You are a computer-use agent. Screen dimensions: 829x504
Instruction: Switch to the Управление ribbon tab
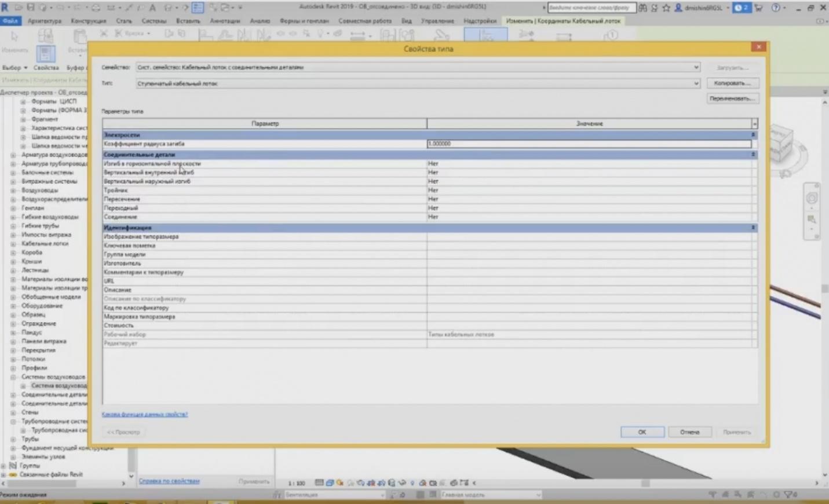pos(437,21)
